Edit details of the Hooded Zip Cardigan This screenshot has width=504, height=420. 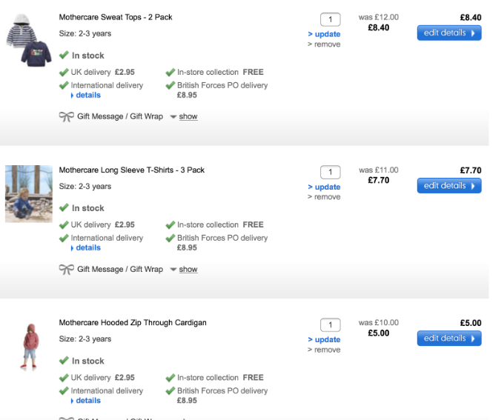pyautogui.click(x=448, y=339)
